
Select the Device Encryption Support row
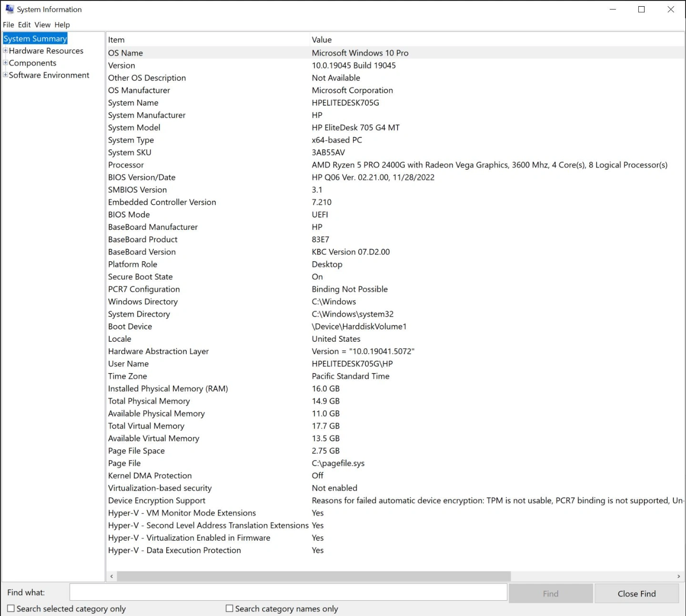[x=395, y=500]
